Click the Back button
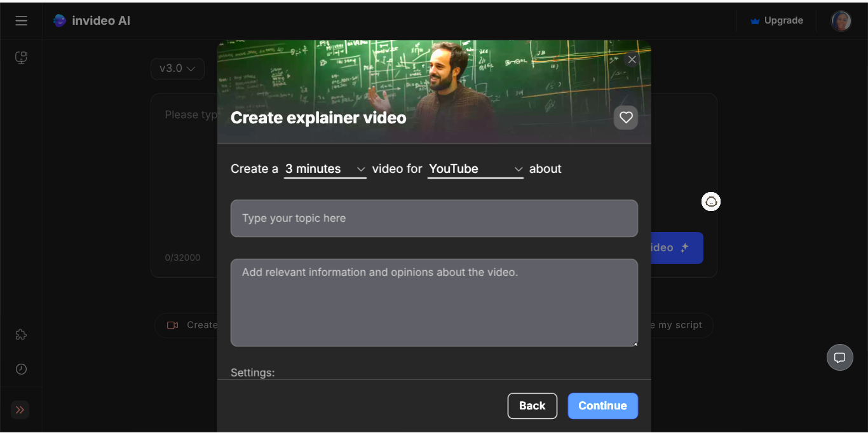The height and width of the screenshot is (433, 868). pyautogui.click(x=532, y=406)
